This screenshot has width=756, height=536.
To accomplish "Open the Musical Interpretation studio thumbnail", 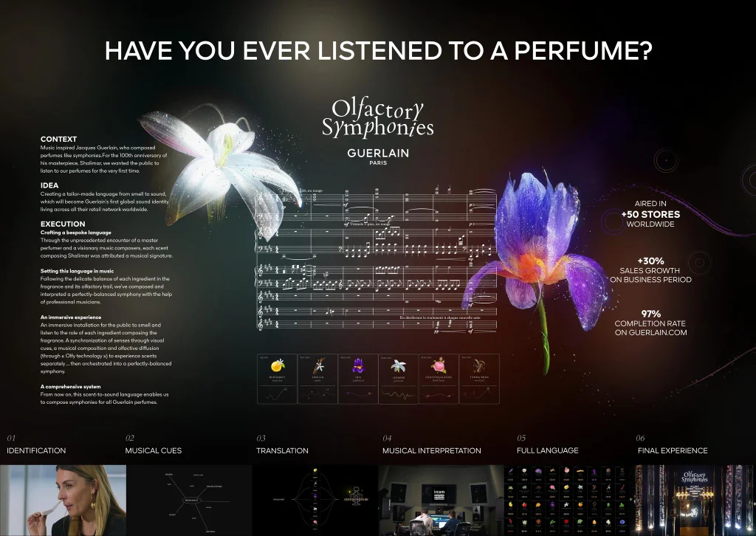I will pyautogui.click(x=441, y=500).
